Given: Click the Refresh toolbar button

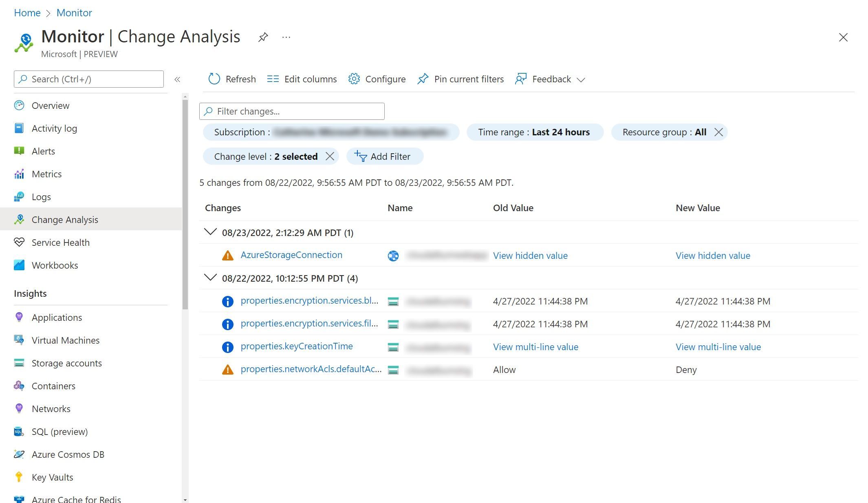Looking at the screenshot, I should (x=232, y=79).
